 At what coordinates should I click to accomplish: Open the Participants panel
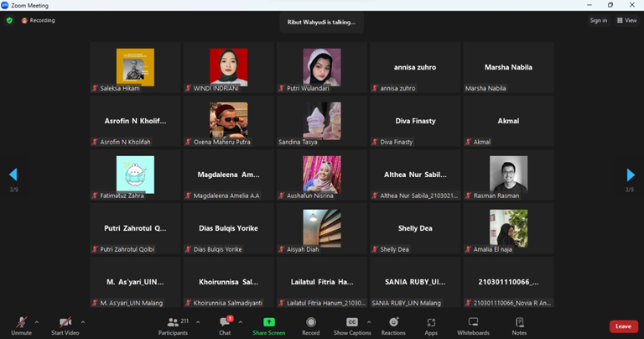click(173, 325)
